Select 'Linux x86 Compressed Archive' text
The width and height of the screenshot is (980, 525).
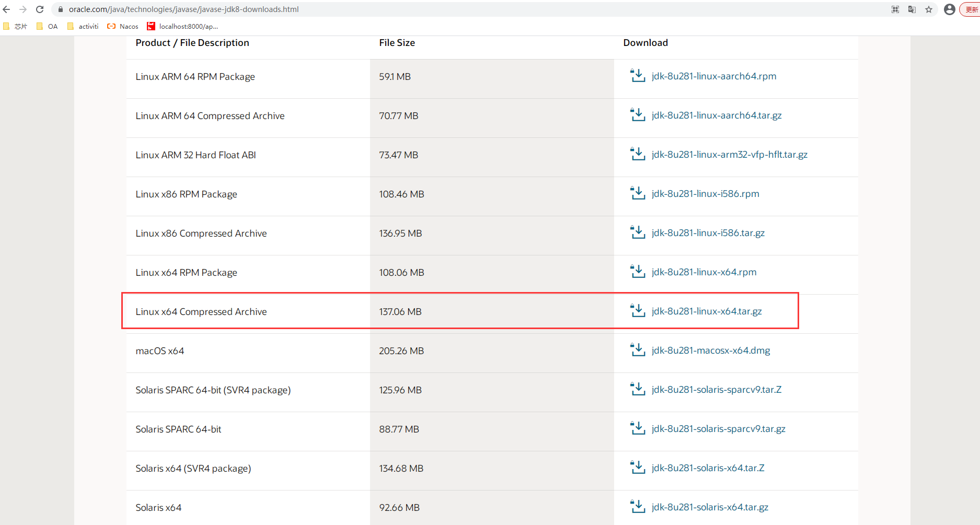click(201, 234)
